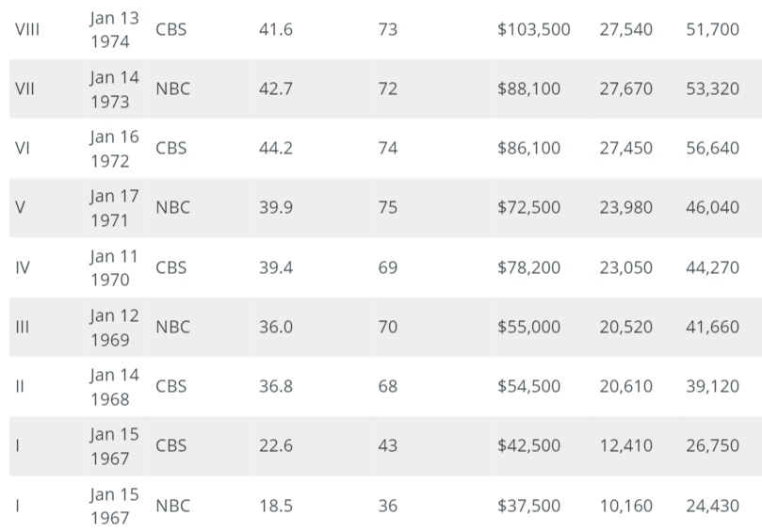This screenshot has height=532, width=762.
Task: Select the Jan 12 1969 date cell
Action: [114, 328]
